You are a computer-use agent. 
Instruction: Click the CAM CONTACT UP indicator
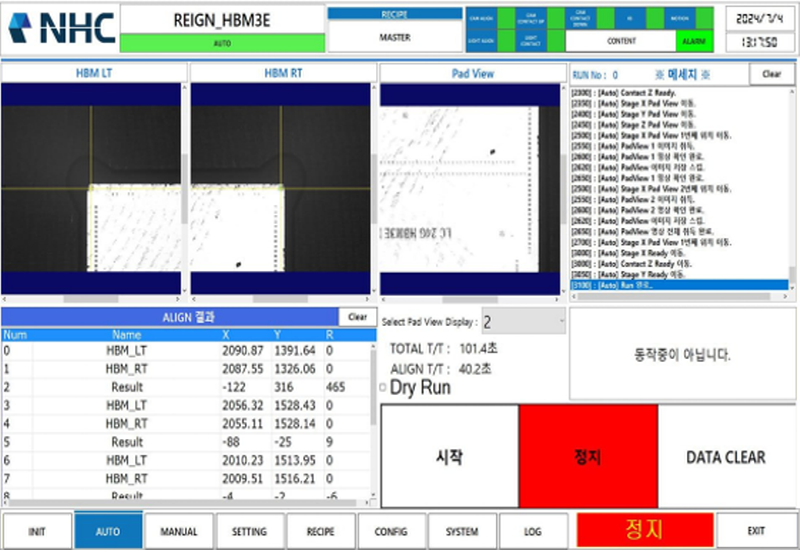[532, 19]
